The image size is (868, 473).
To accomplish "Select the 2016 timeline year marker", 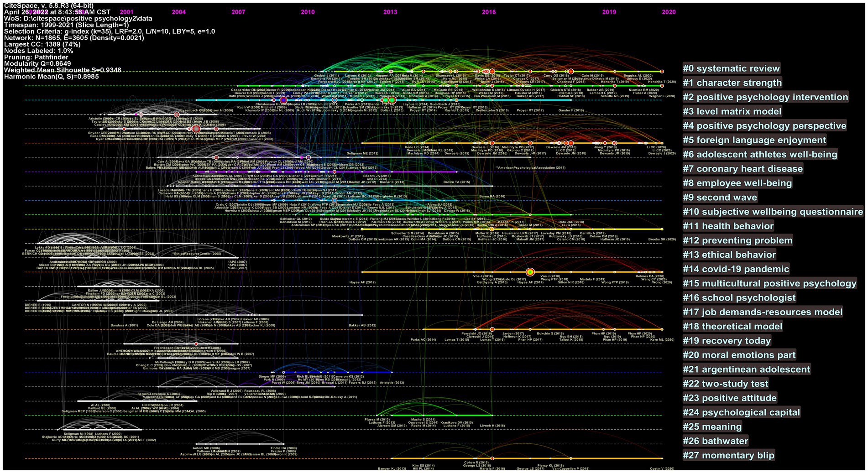I will [x=489, y=12].
